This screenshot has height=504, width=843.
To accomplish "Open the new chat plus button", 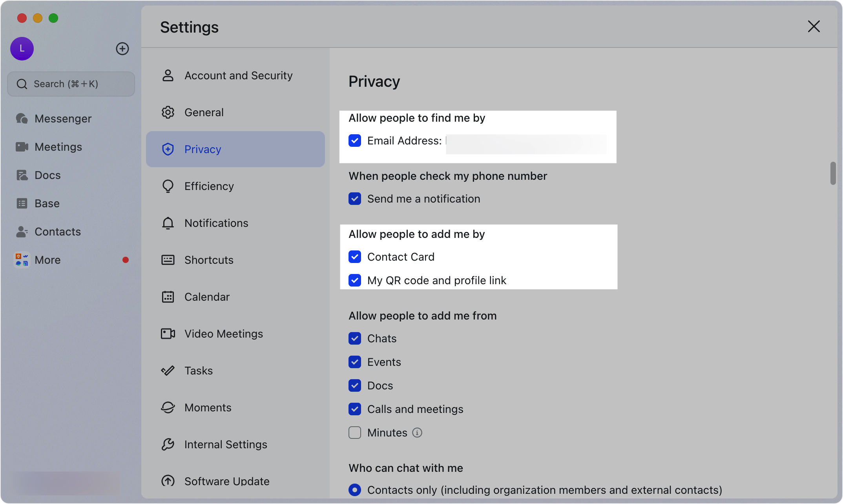I will coord(122,49).
